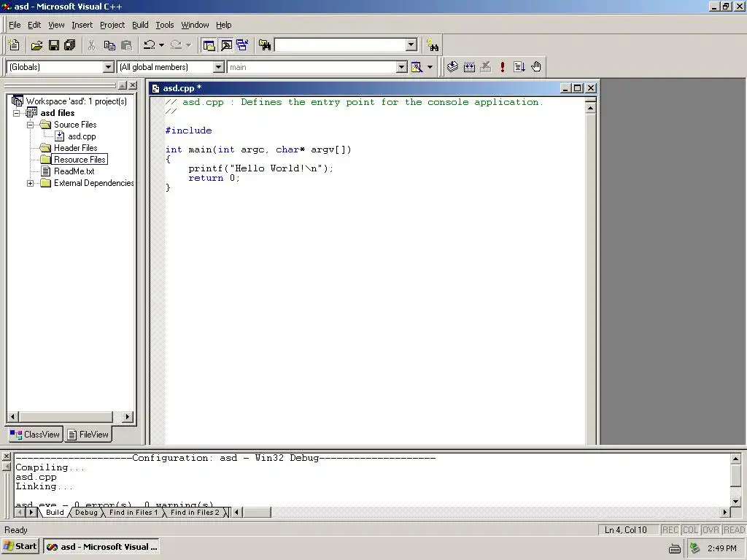Open the Window menu
Image resolution: width=747 pixels, height=560 pixels.
tap(195, 25)
